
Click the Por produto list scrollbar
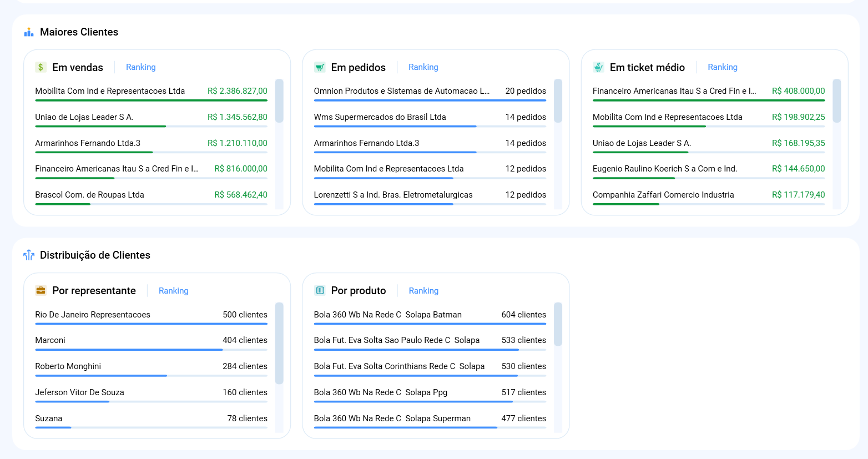[x=558, y=324]
